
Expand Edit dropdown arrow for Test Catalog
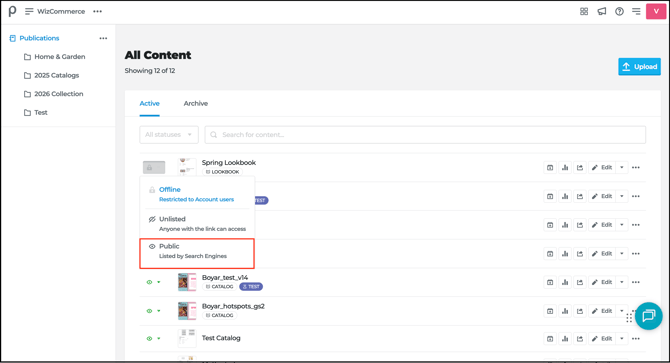point(622,339)
